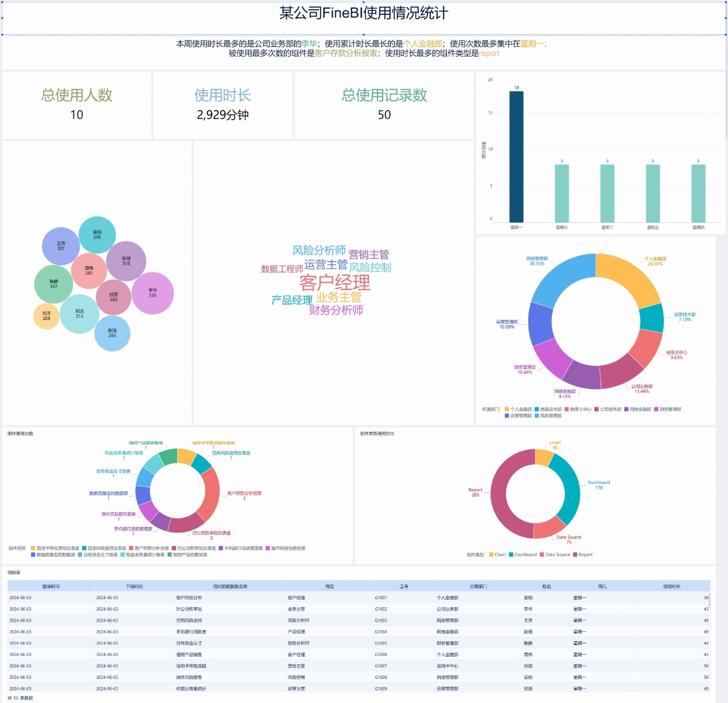Select the 李华 bubble in bubble chart
The image size is (728, 703).
pos(153,293)
